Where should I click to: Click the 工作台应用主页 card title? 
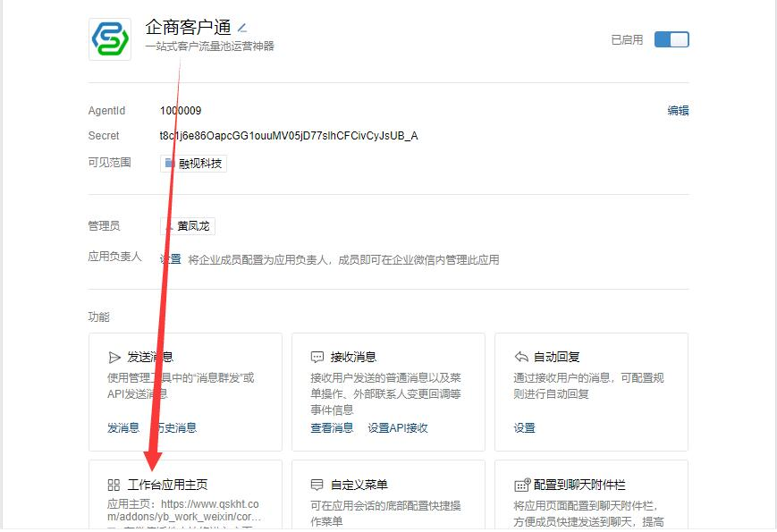[x=167, y=485]
